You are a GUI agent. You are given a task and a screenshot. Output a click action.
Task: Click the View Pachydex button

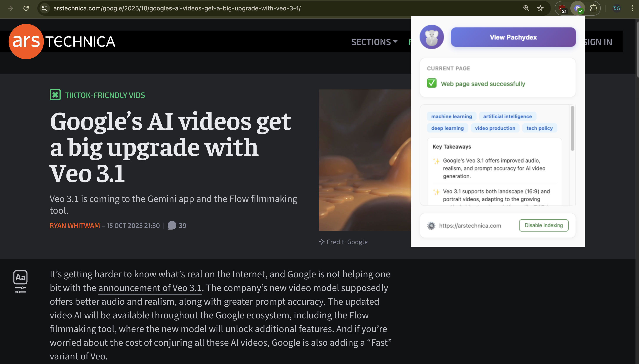513,37
